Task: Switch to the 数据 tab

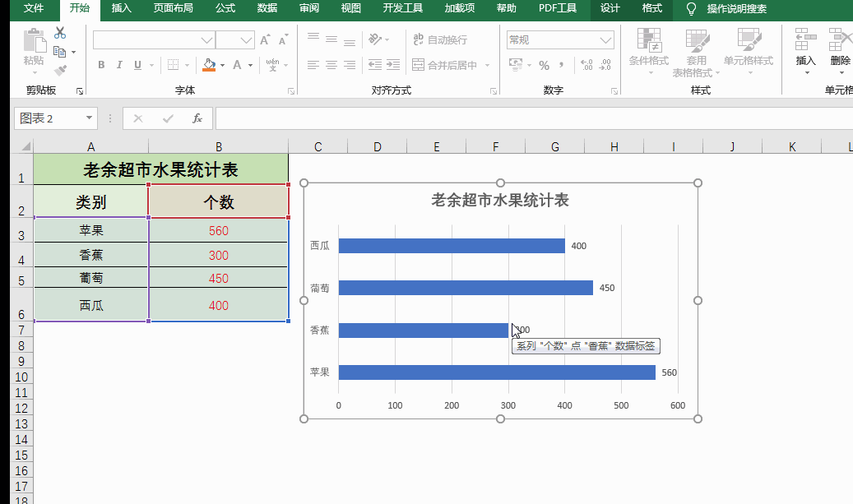Action: (267, 8)
